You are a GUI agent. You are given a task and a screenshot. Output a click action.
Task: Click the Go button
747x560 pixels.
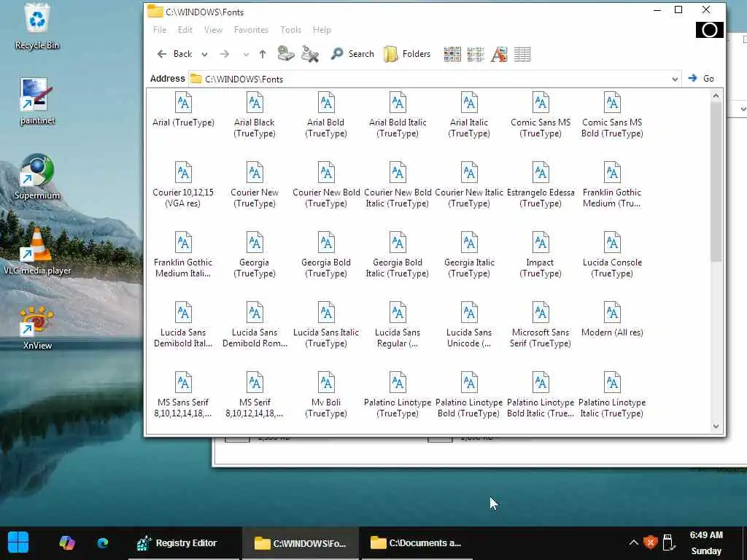pyautogui.click(x=701, y=79)
